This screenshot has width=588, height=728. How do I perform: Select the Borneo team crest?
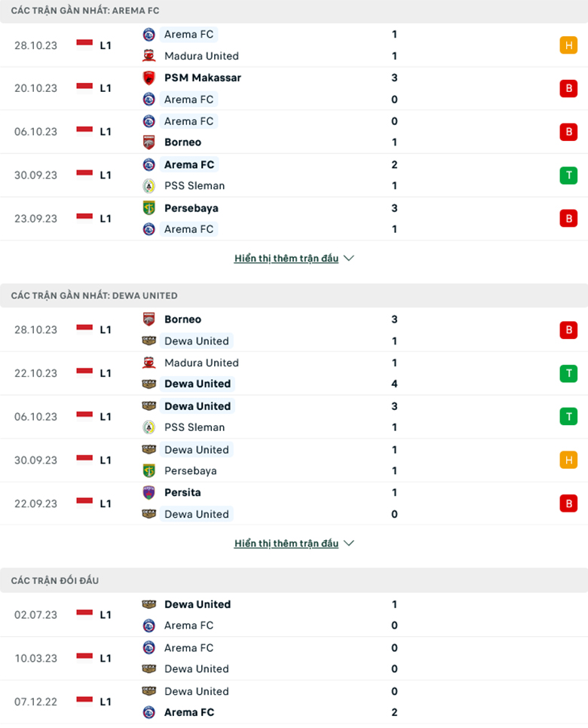tap(149, 142)
